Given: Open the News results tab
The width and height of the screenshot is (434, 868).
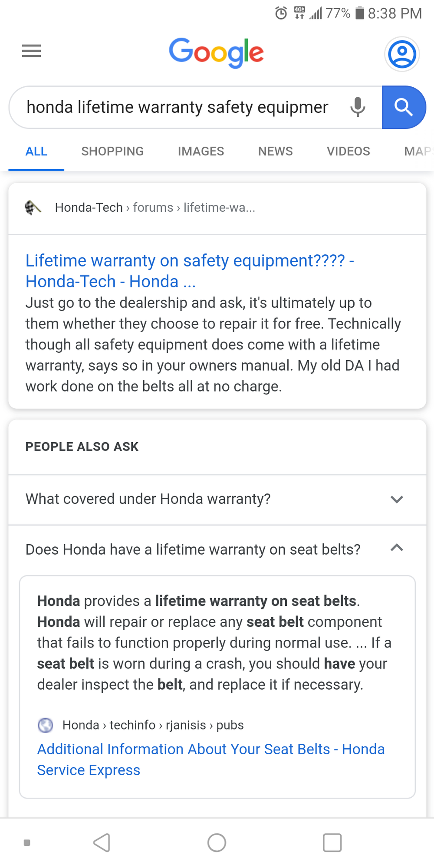Looking at the screenshot, I should 275,151.
